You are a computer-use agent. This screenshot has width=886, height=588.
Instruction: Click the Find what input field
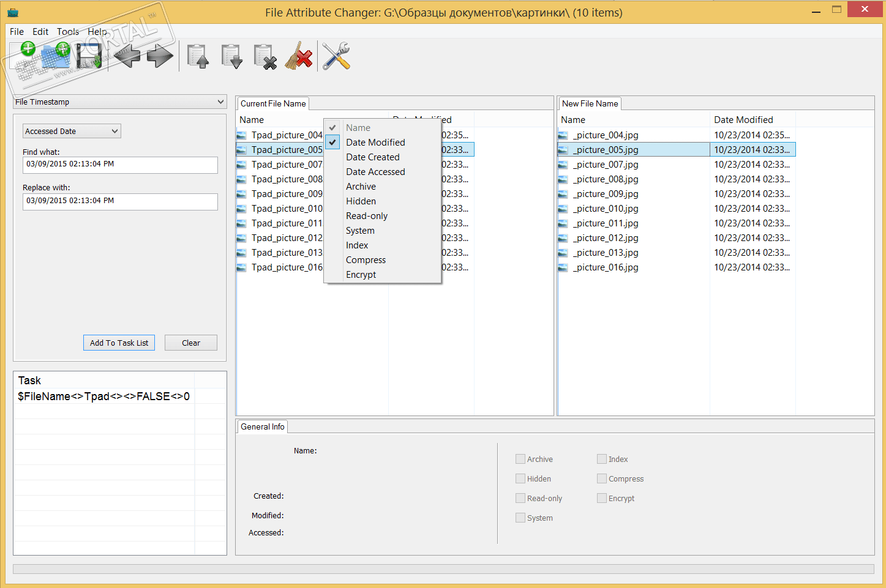point(120,165)
